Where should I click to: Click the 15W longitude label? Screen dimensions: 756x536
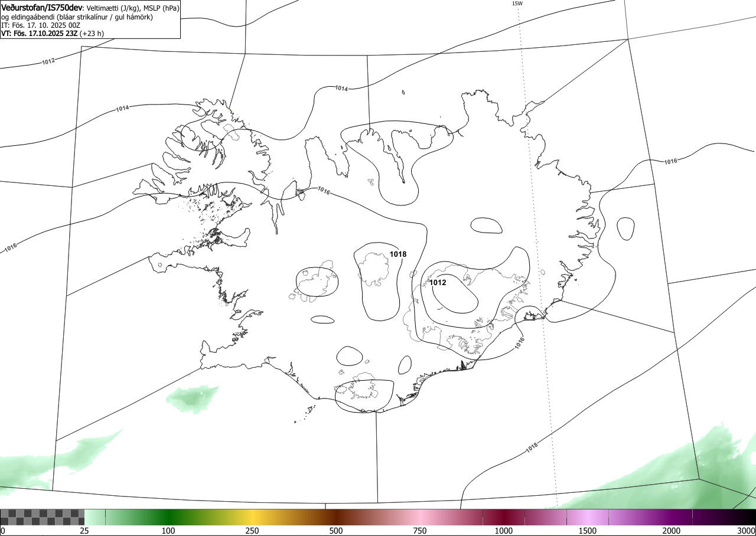pos(517,4)
